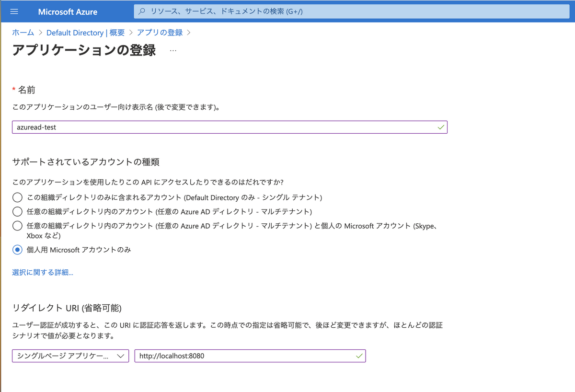
Task: Select multitenant Azure AD directory only option
Action: pos(17,211)
